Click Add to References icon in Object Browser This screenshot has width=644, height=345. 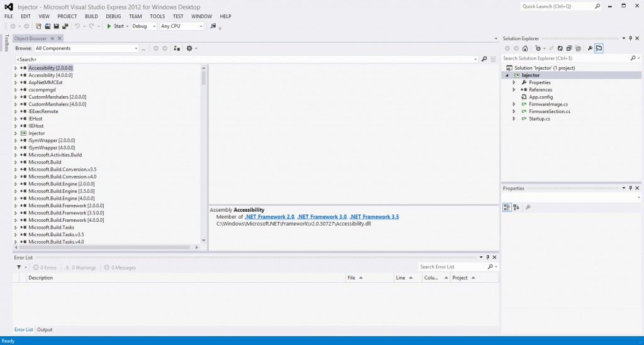pos(177,48)
